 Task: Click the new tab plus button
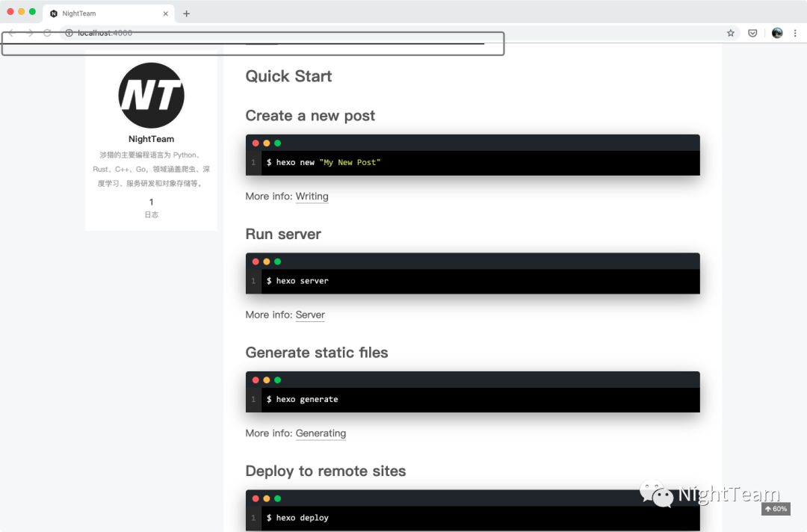187,13
